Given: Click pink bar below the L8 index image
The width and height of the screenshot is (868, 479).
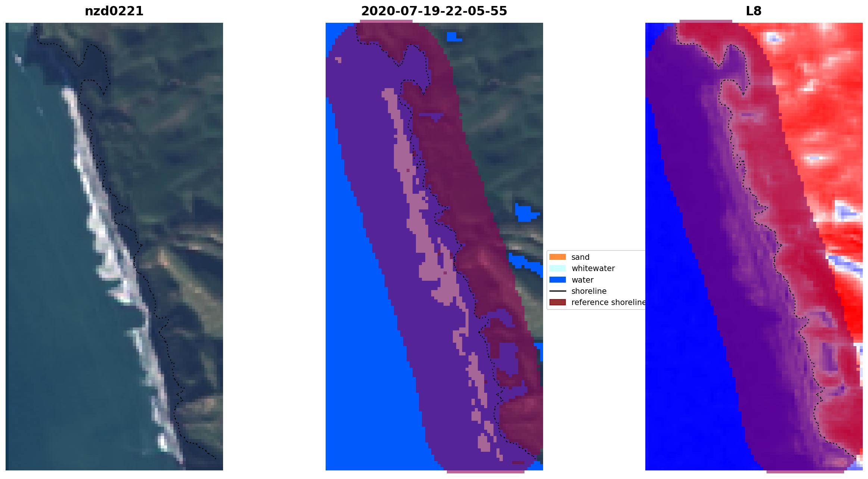Looking at the screenshot, I should tap(805, 472).
